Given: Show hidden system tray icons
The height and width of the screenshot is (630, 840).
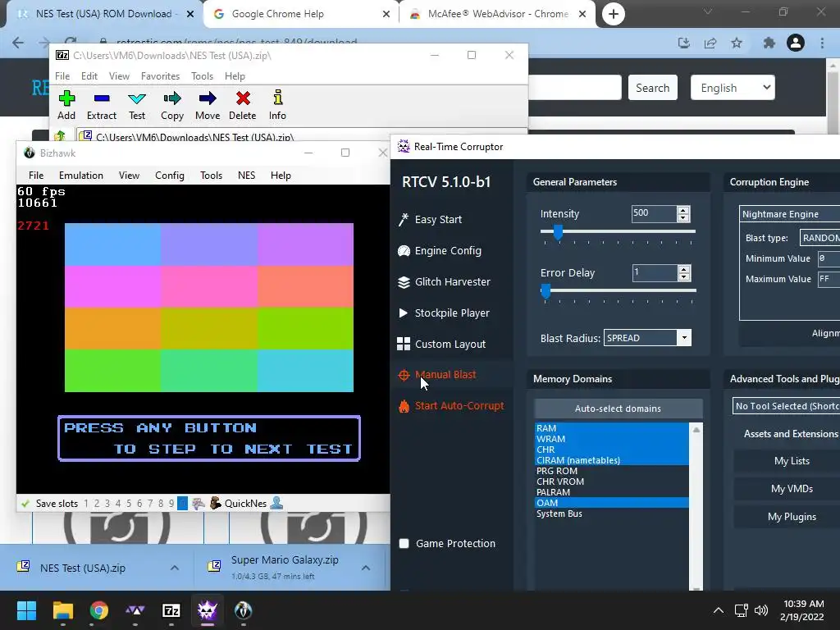Looking at the screenshot, I should (719, 610).
